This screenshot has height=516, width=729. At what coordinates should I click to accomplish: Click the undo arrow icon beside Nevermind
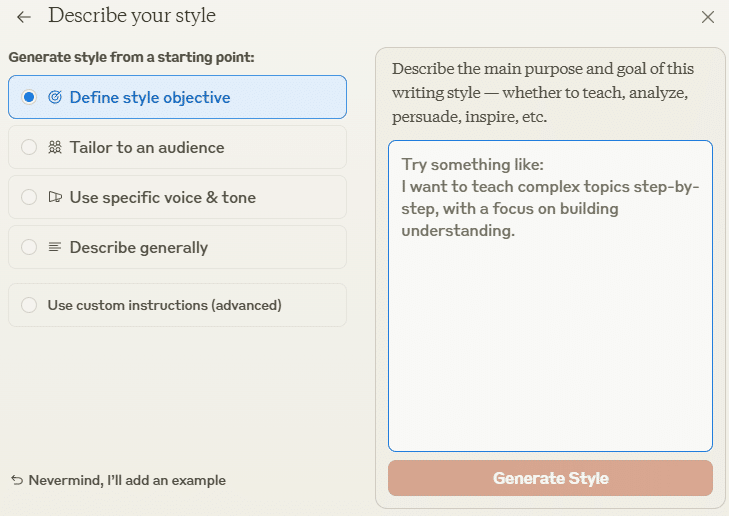click(17, 480)
